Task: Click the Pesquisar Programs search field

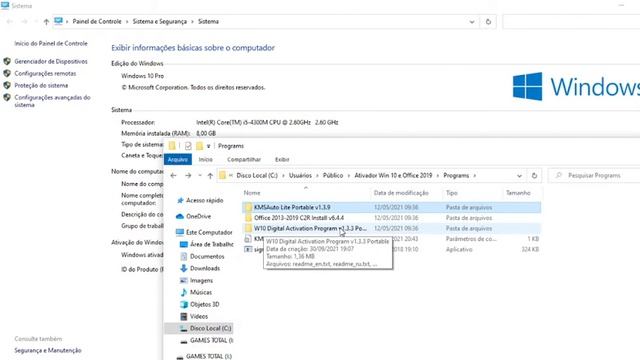Action: point(594,176)
